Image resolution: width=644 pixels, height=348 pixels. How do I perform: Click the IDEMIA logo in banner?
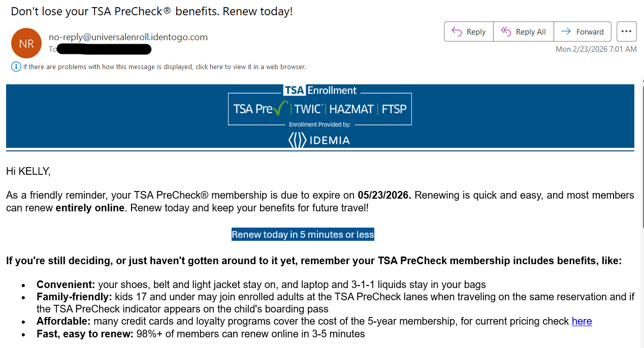(319, 140)
